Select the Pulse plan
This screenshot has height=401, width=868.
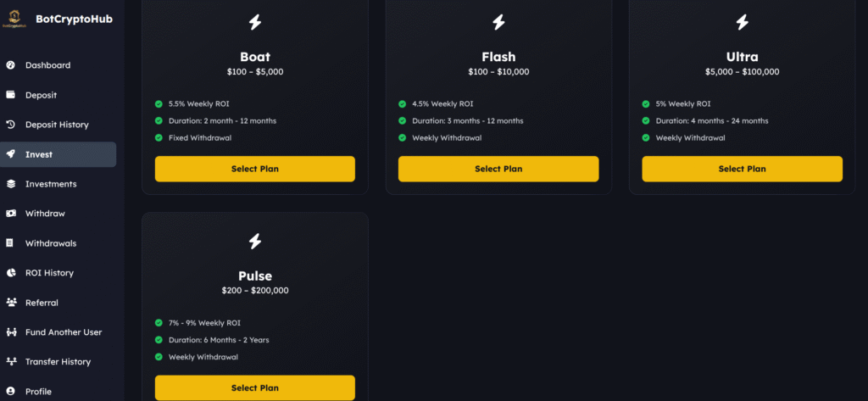254,387
